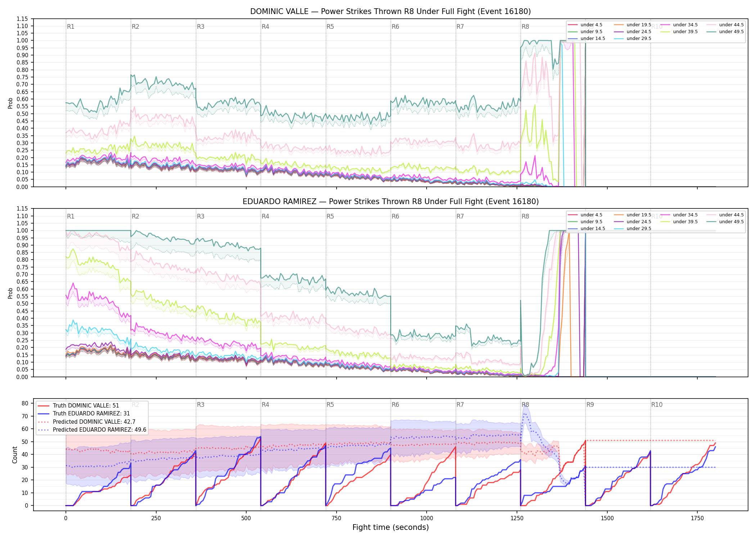This screenshot has height=540, width=756.
Task: Select the R7 round marker in Eduardo Ramirez chart
Action: [460, 216]
